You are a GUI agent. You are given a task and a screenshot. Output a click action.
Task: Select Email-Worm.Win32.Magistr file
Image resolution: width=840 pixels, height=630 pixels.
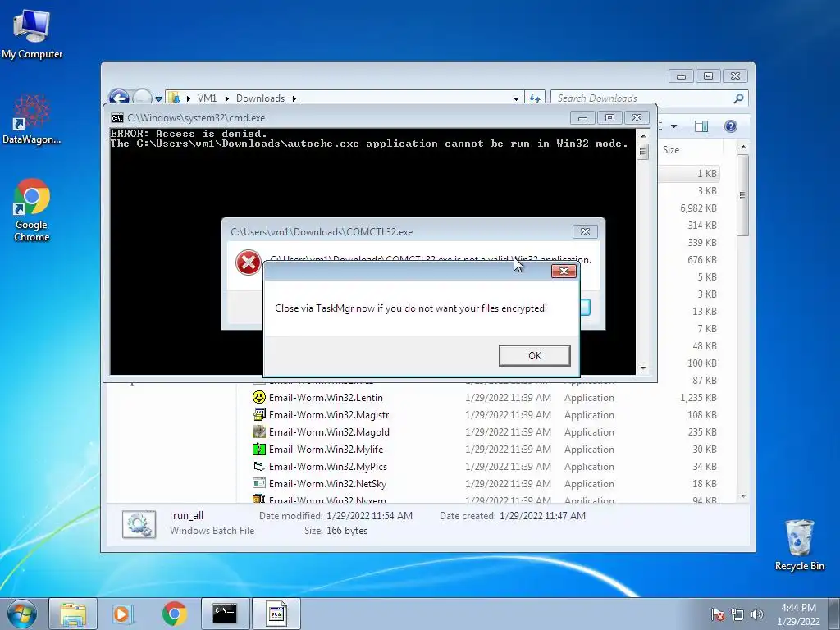click(329, 414)
